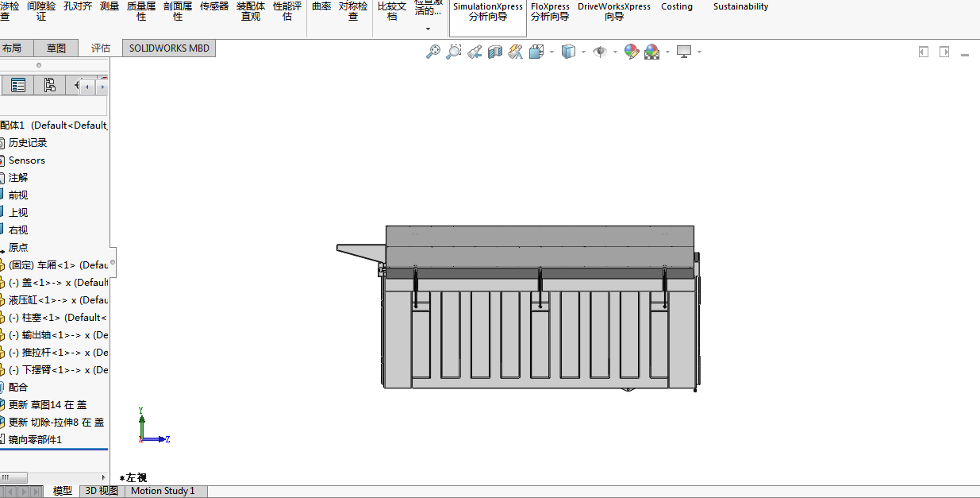Open the ConfigurationManager tab icon
Viewport: 980px width, 498px height.
pyautogui.click(x=50, y=85)
